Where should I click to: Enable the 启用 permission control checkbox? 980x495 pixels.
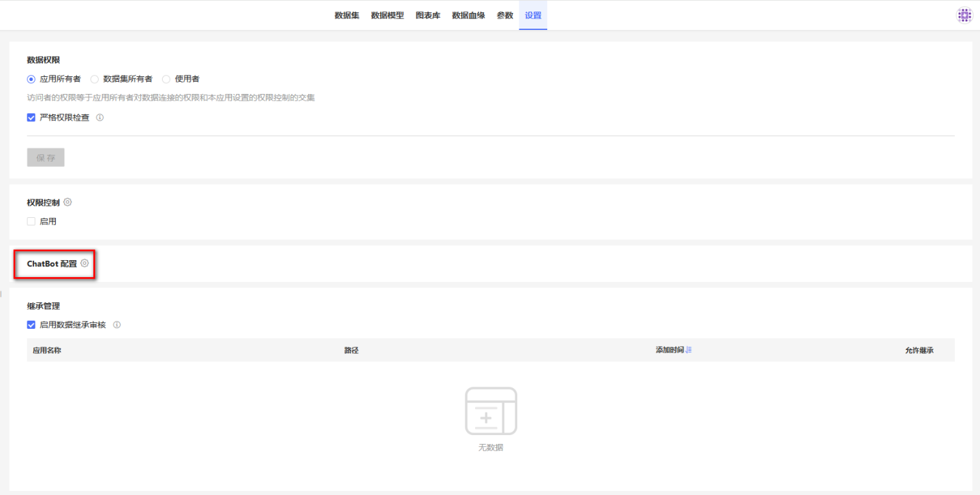(x=31, y=221)
